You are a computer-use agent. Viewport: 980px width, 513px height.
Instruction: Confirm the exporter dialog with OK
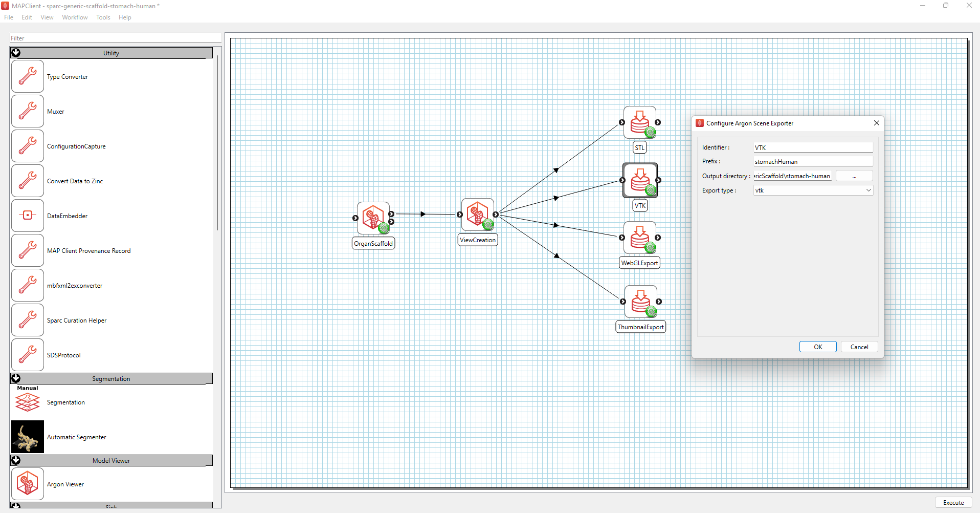[x=818, y=347]
